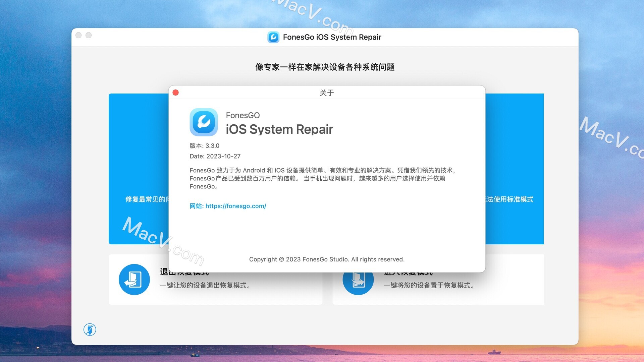Click the FonesGo description paragraph
The height and width of the screenshot is (362, 644).
tap(323, 178)
